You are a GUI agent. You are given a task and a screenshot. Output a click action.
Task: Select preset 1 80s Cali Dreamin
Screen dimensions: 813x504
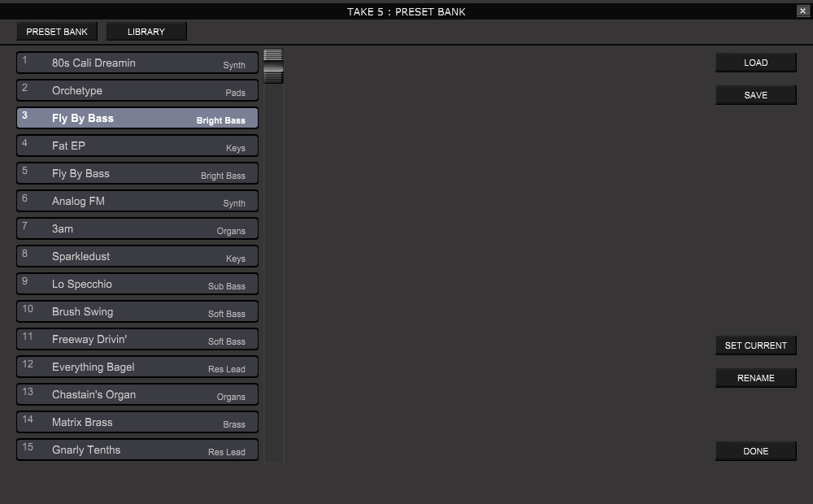pyautogui.click(x=137, y=63)
